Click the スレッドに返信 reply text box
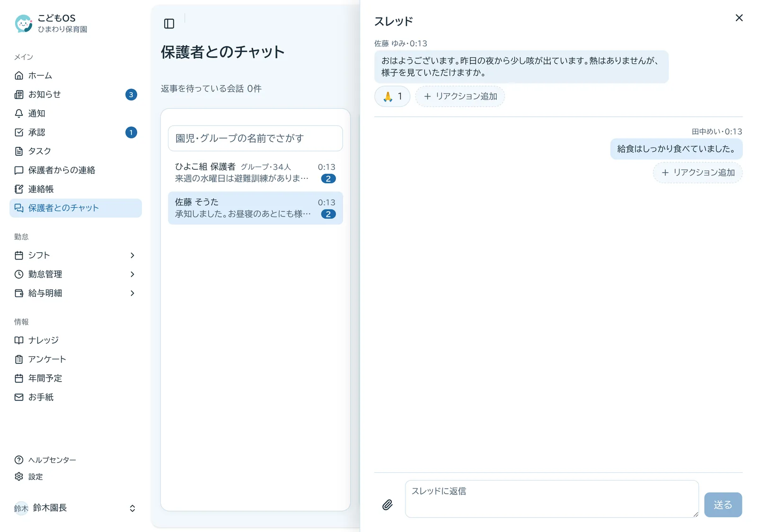 click(552, 499)
